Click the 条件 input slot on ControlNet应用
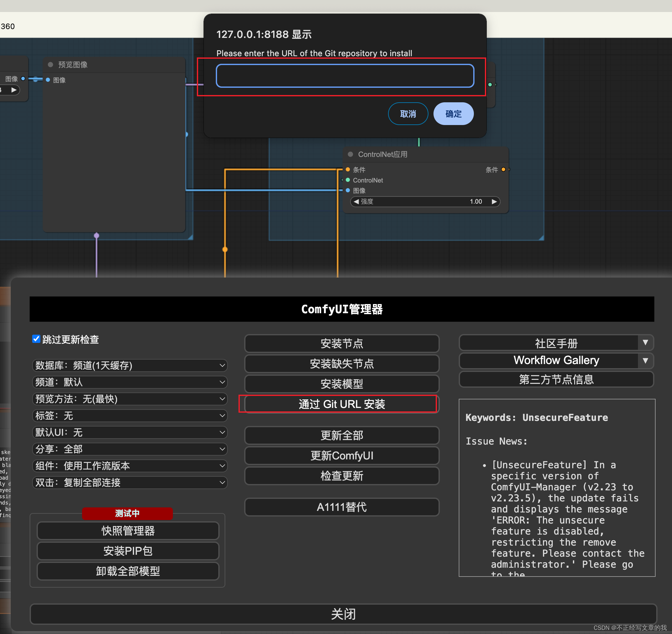672x634 pixels. pyautogui.click(x=347, y=170)
